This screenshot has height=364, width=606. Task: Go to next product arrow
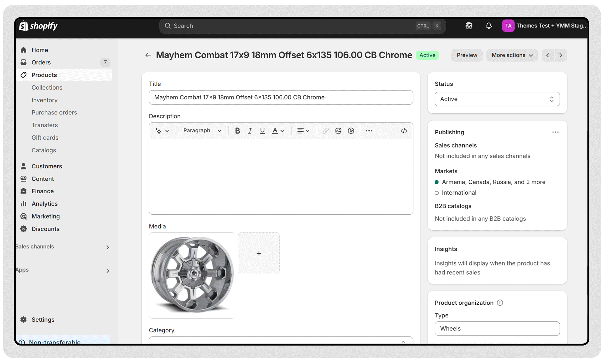[x=561, y=55]
